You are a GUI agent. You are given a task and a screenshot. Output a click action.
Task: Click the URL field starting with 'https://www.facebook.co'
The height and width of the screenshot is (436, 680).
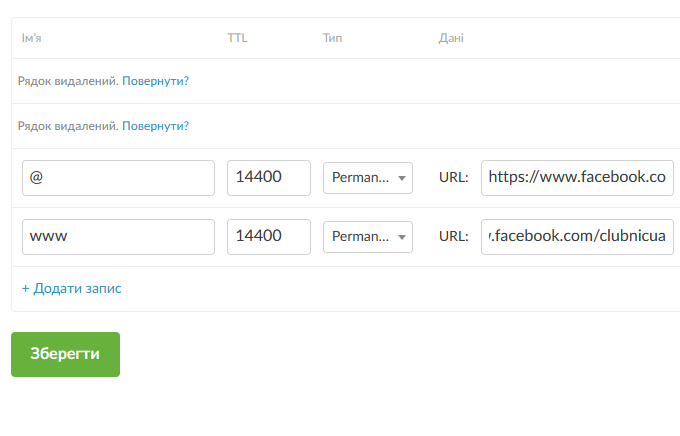[x=577, y=178]
